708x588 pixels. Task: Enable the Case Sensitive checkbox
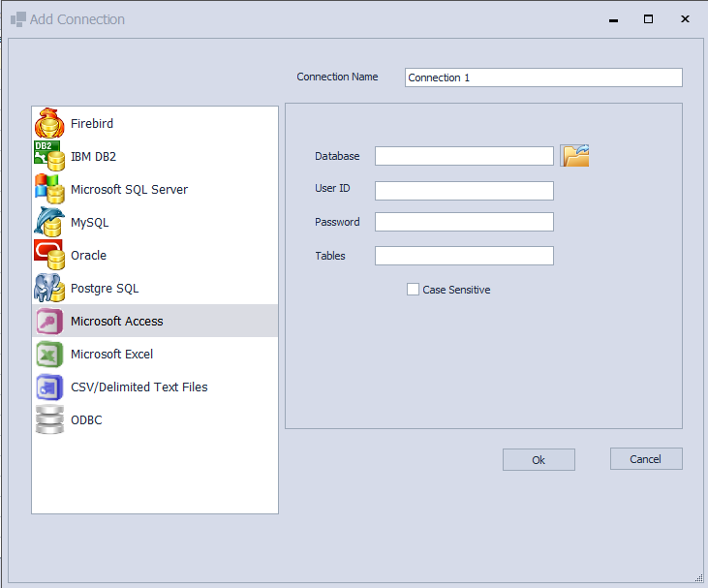[x=413, y=290]
